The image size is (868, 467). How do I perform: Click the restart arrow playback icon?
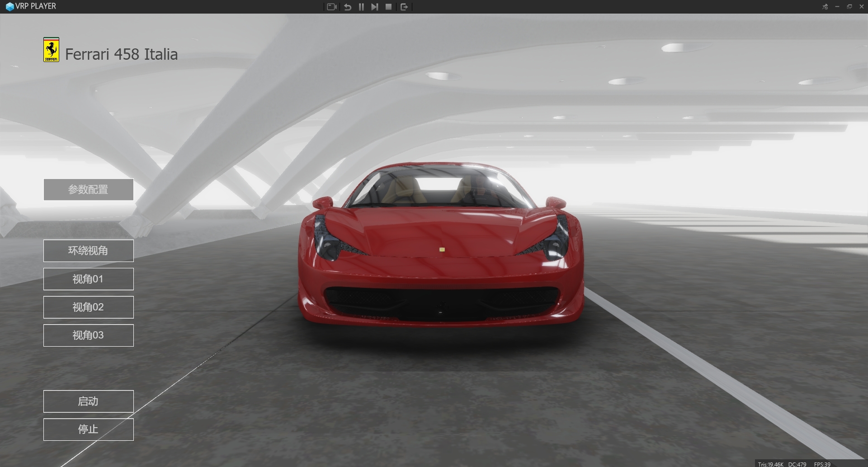(348, 7)
